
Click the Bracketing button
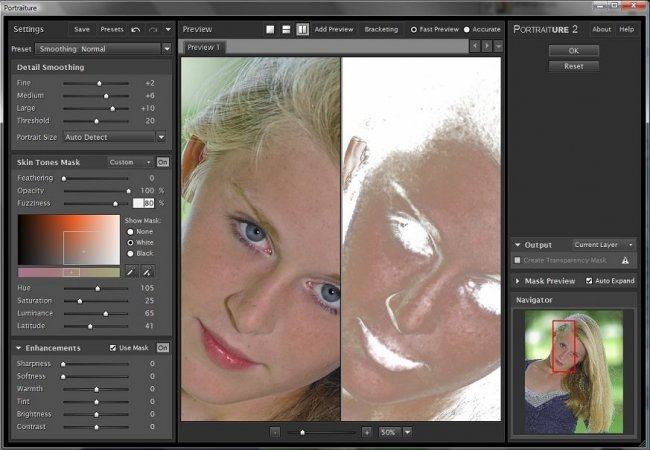click(x=381, y=29)
